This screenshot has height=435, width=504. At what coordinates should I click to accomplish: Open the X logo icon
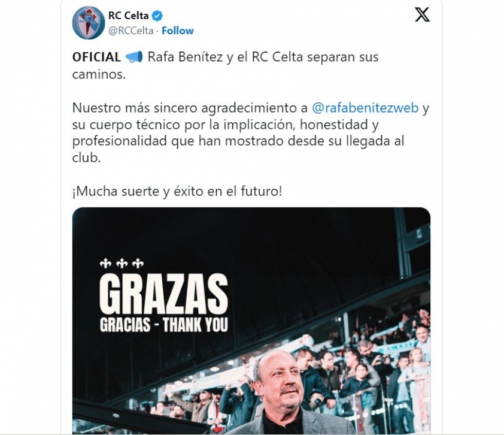422,15
